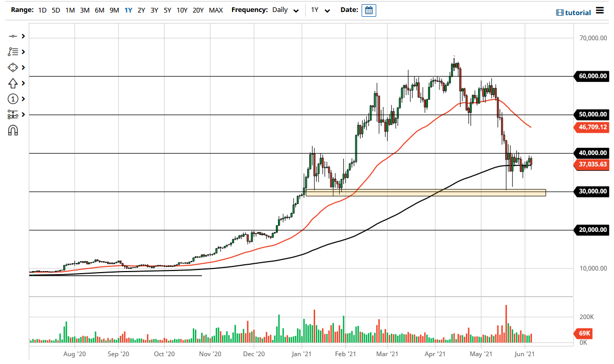
Task: Switch to the 3M range tab
Action: (x=85, y=9)
